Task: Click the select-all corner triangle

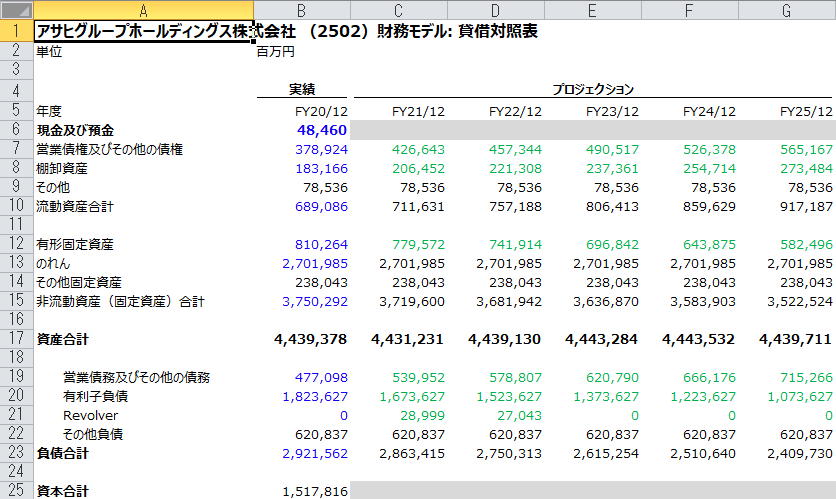Action: 17,10
